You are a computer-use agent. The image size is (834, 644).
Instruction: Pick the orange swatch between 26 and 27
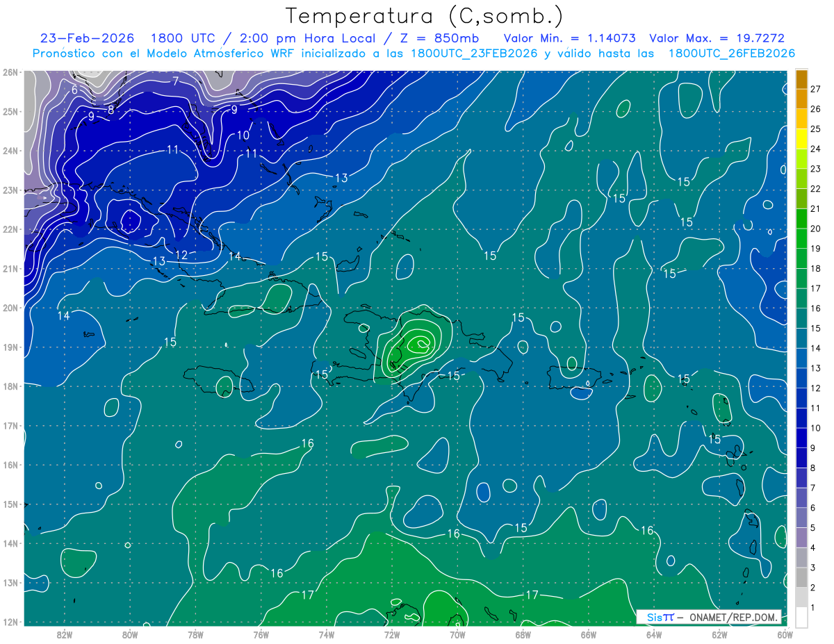pos(801,99)
